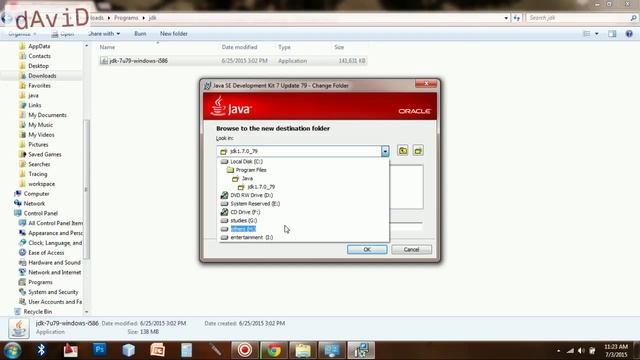Viewport: 640px width, 360px height.
Task: Pick jdk1.7.0_79 folder in the dropdown list
Action: [x=261, y=187]
